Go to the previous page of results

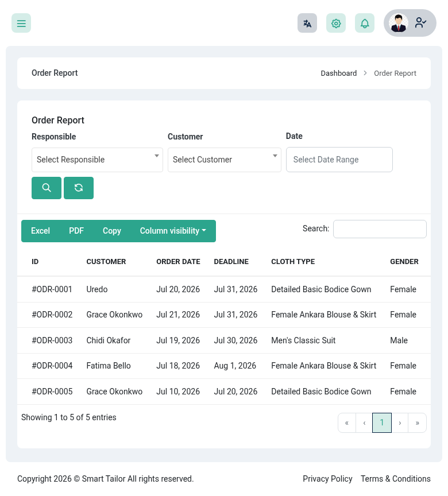pos(364,423)
